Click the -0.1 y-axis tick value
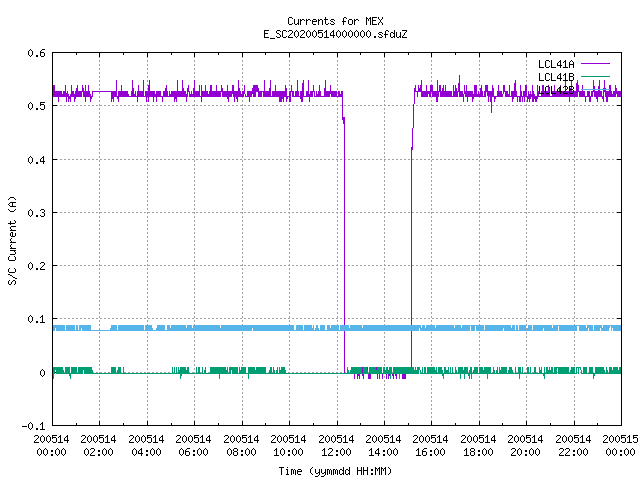640x480 pixels. 33,426
